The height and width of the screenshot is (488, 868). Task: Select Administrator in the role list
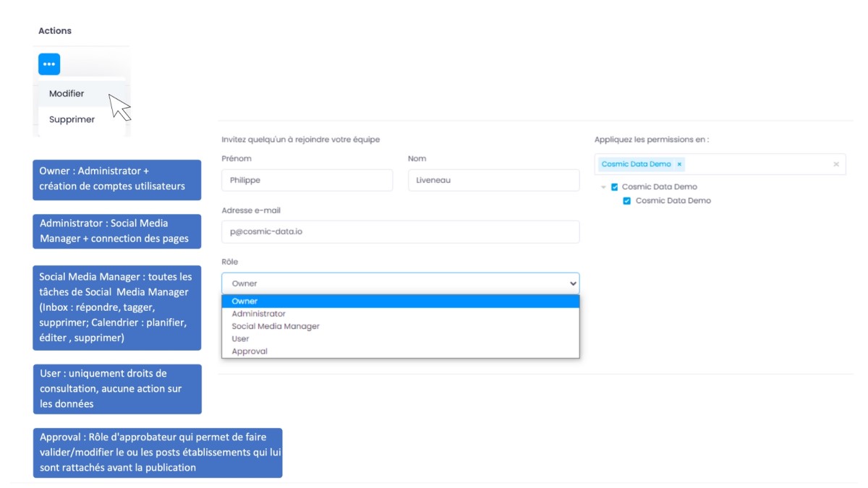[258, 314]
